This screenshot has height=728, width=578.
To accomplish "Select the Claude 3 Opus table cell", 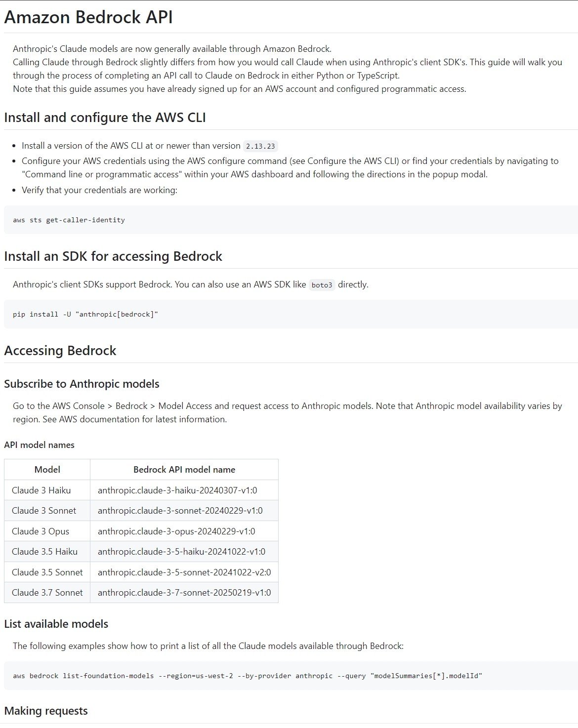I will pyautogui.click(x=41, y=531).
